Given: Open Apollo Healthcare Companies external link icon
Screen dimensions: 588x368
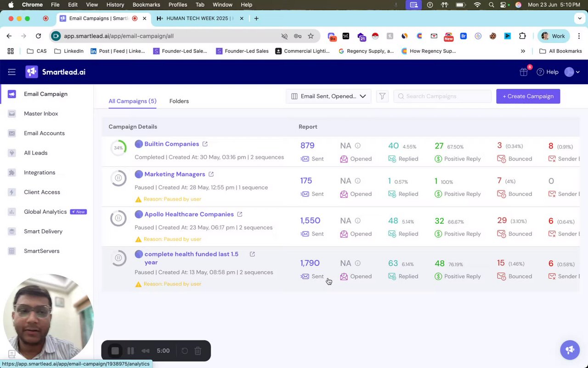Looking at the screenshot, I should coord(239,214).
